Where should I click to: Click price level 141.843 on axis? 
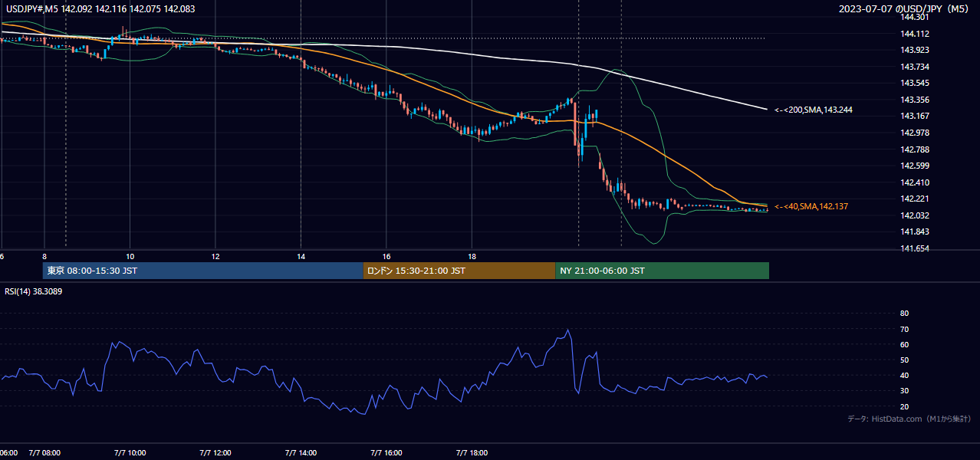pyautogui.click(x=914, y=232)
